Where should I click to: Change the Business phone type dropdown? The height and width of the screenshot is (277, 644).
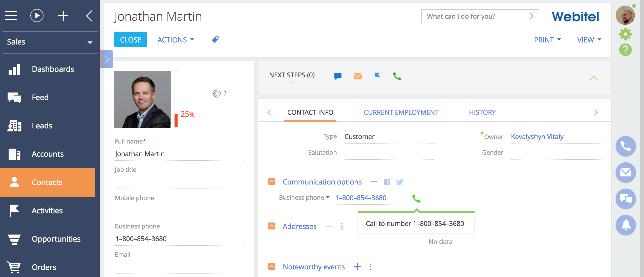328,198
